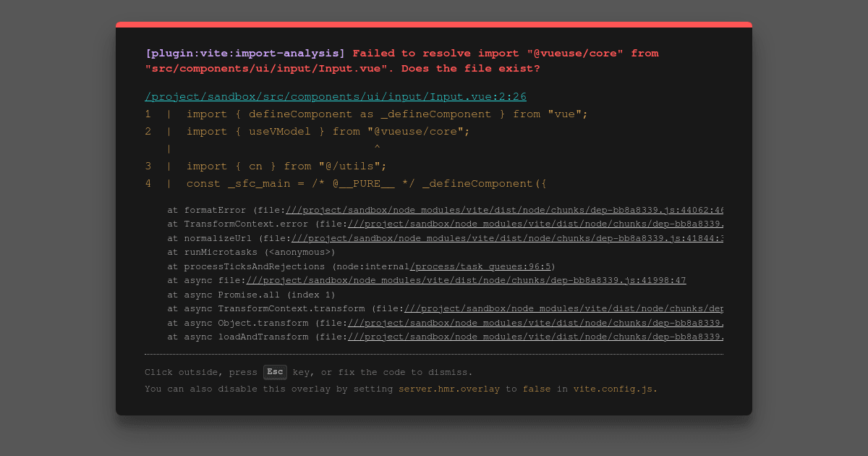
Task: Click the [plugin:vite:import-analysis] label
Action: 245,54
